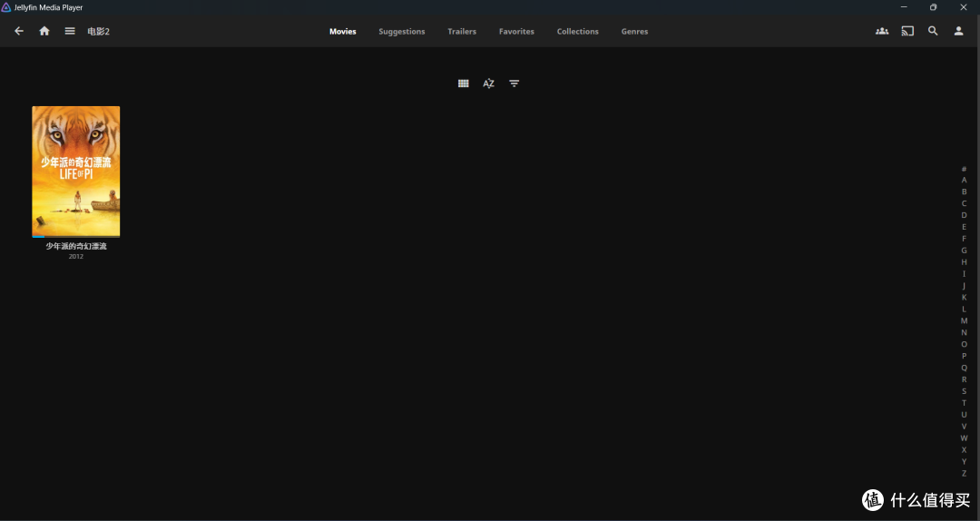Jump to letter M in alphabet picker
Screen dimensions: 980x521
click(x=964, y=320)
